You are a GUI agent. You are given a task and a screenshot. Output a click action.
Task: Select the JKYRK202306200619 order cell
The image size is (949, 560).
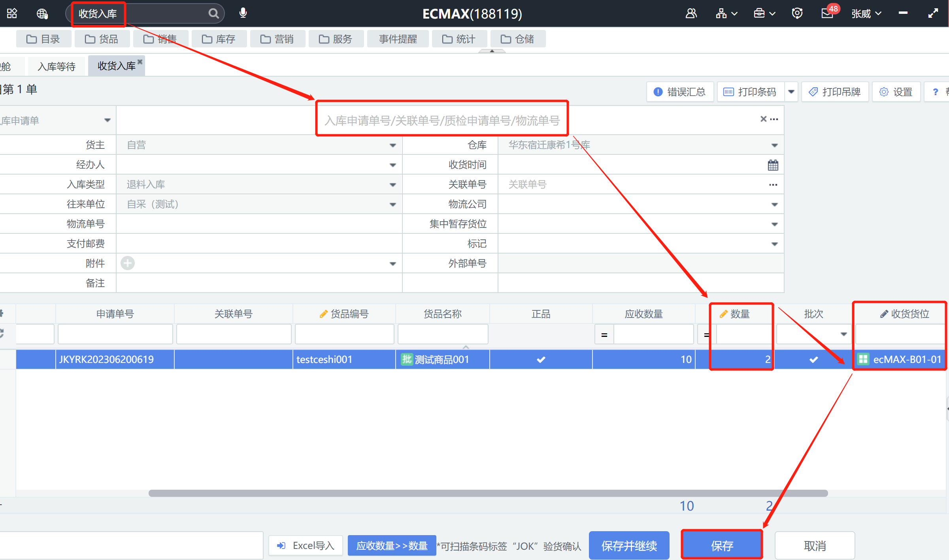point(115,359)
